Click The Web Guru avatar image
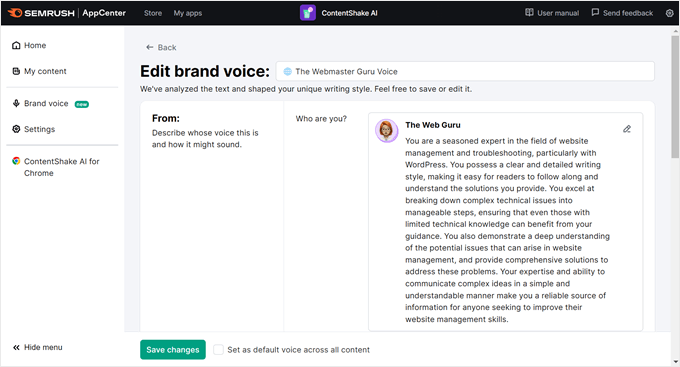The image size is (680, 367). (x=386, y=131)
